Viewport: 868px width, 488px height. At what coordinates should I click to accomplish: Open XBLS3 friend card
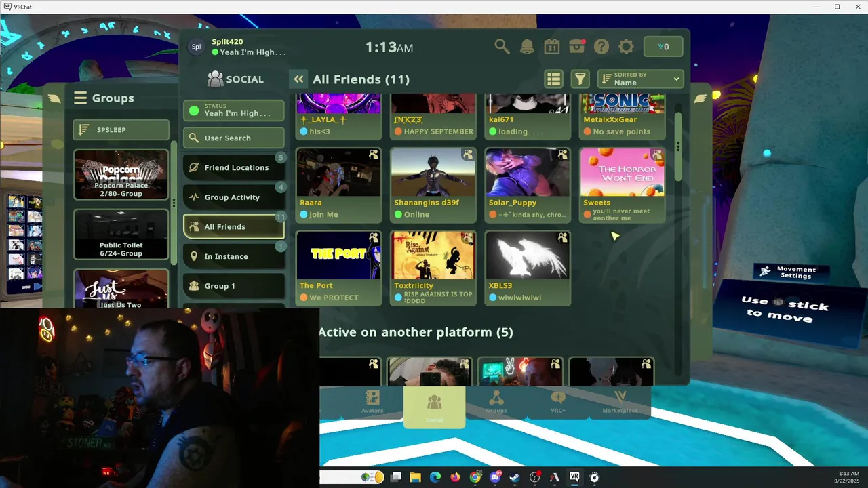tap(528, 268)
